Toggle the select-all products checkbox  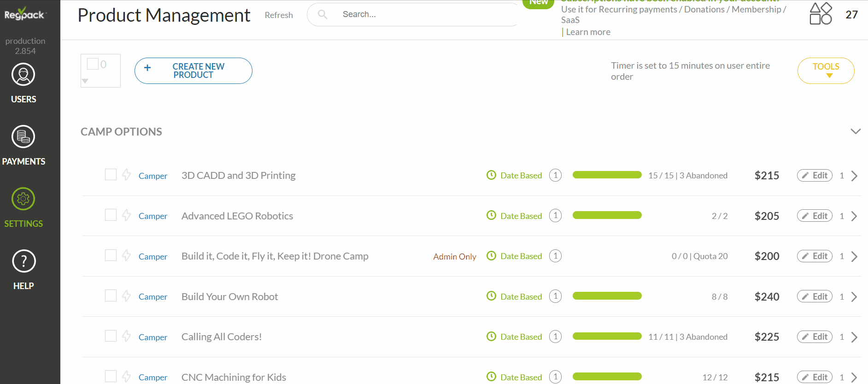[93, 64]
